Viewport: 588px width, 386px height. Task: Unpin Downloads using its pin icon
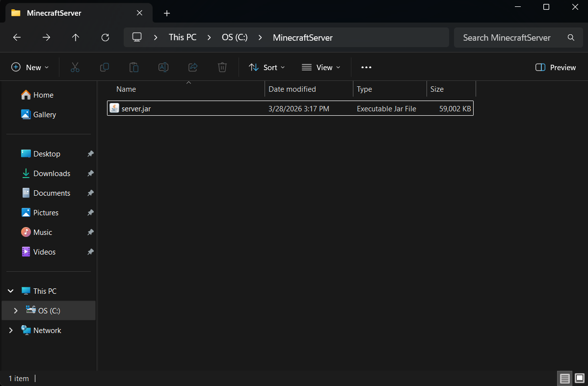(90, 174)
